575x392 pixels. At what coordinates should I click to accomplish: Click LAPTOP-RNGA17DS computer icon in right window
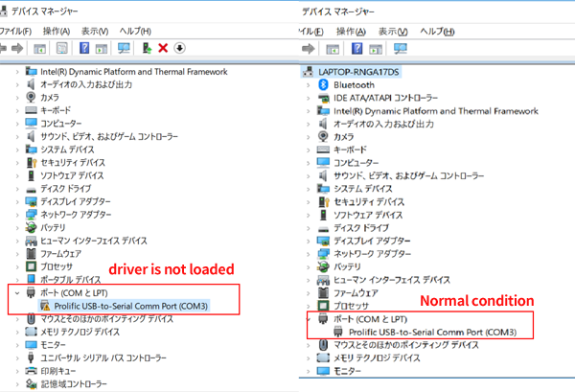pyautogui.click(x=308, y=72)
